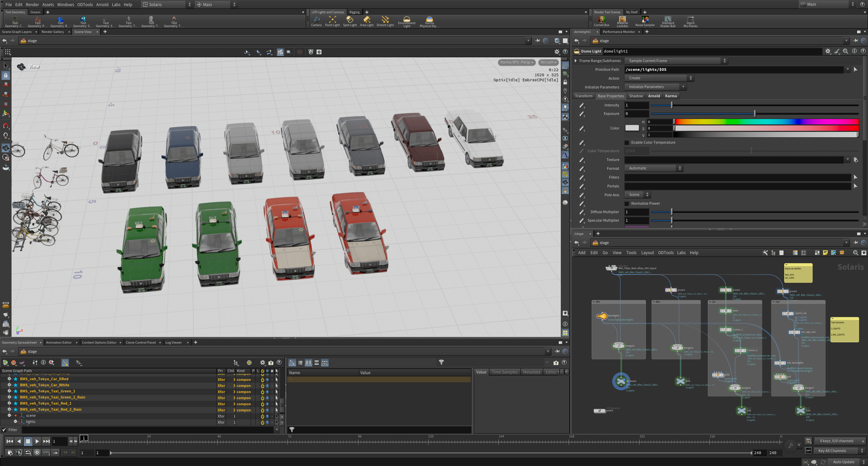
Task: Enable Color Temperature checkbox
Action: tap(627, 142)
